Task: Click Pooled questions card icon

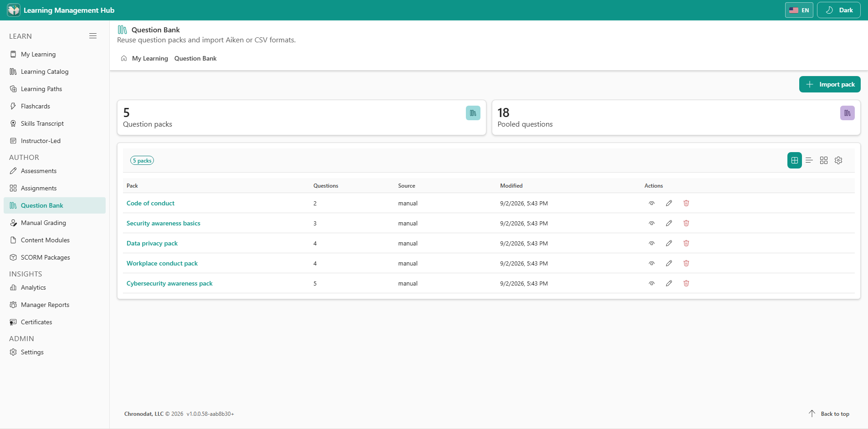Action: (848, 113)
